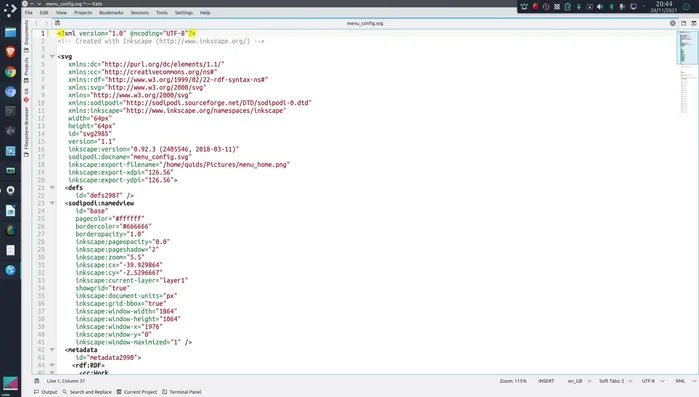The width and height of the screenshot is (699, 397).
Task: Click the code minimap scrollbar
Action: (687, 201)
